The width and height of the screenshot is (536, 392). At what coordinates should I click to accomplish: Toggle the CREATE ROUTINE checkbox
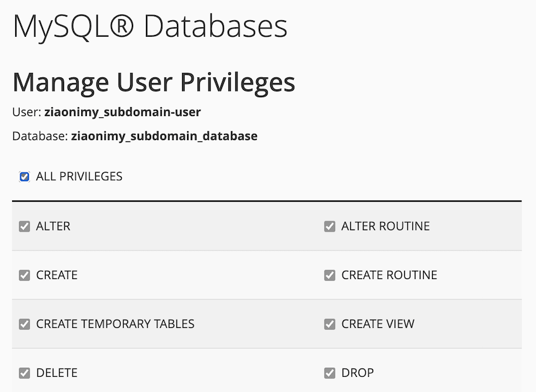coord(330,275)
